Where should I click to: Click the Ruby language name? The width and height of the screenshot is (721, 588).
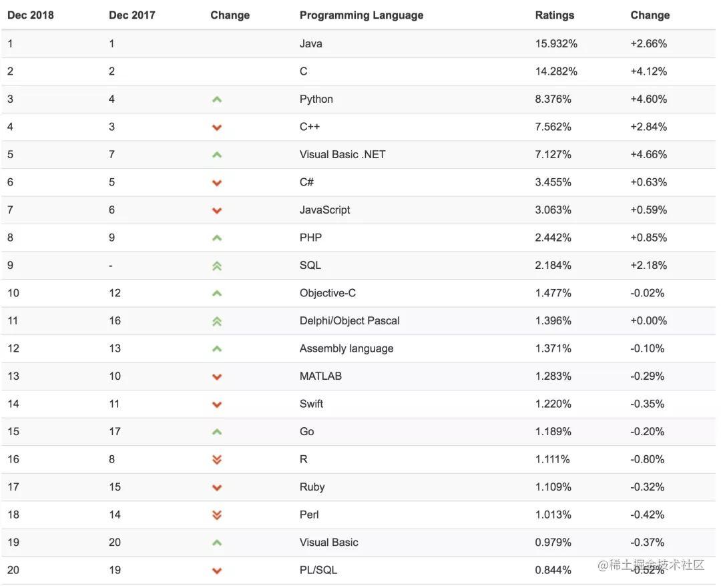click(312, 487)
